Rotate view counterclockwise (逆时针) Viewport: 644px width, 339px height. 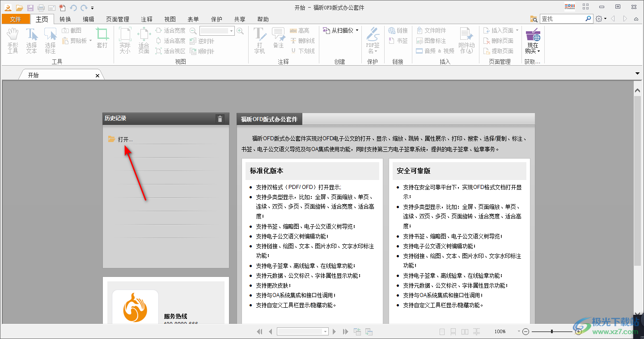(202, 41)
